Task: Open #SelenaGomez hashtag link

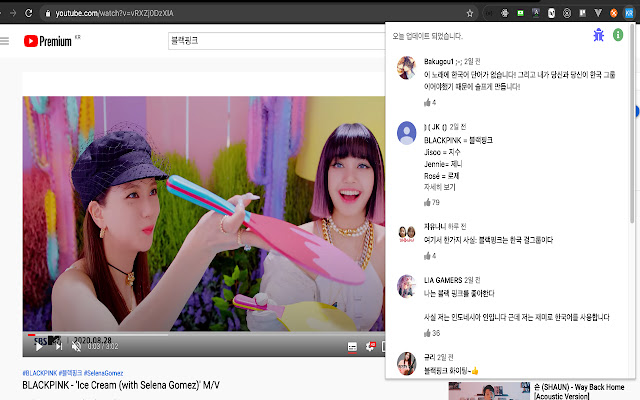Action: pos(103,373)
